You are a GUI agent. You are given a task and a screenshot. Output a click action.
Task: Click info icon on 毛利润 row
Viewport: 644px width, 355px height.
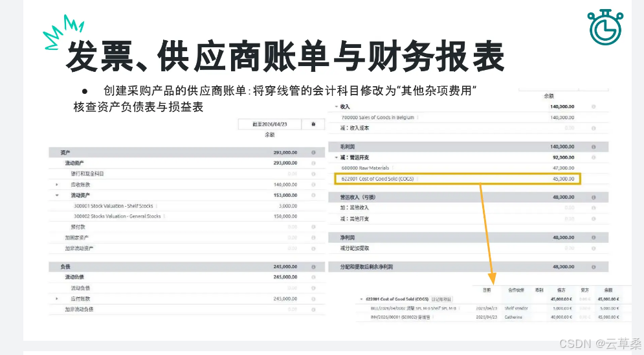(x=594, y=146)
